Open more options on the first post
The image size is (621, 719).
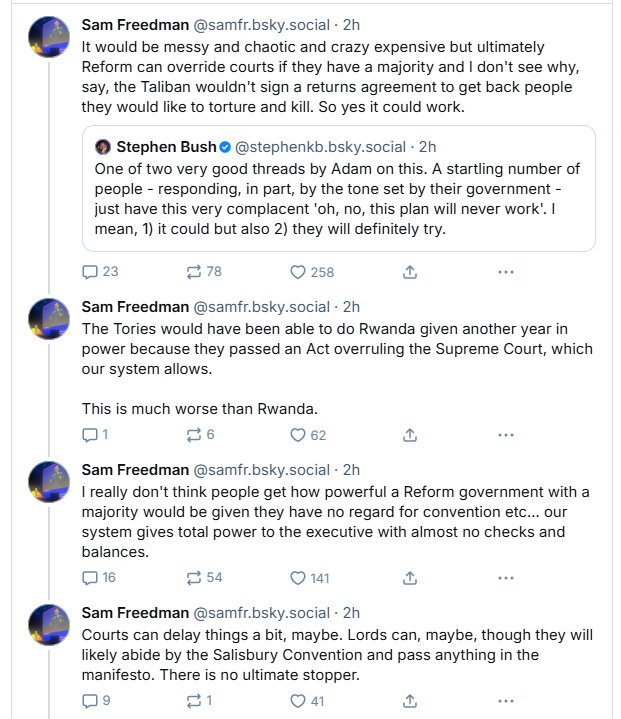pyautogui.click(x=506, y=272)
